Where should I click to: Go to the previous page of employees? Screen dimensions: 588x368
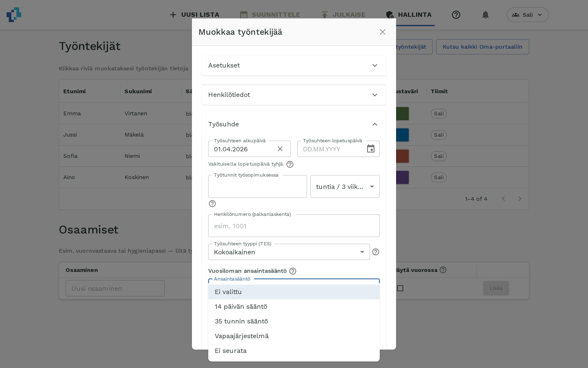(503, 199)
